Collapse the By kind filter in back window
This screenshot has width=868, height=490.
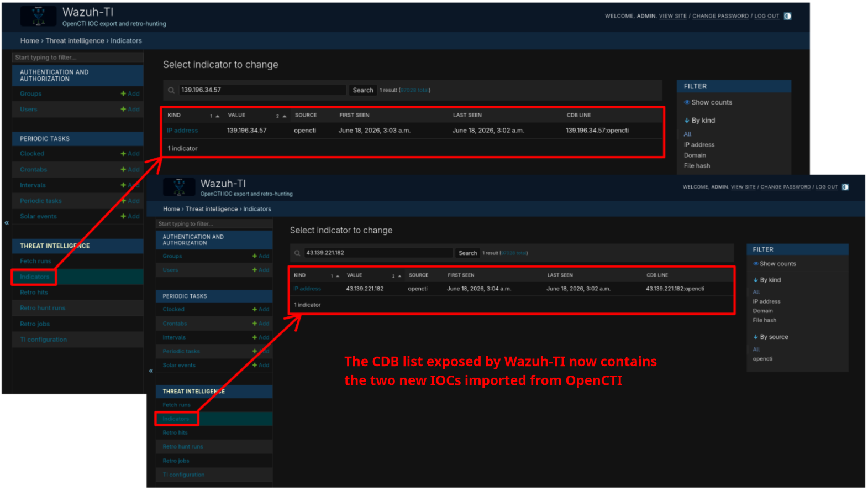(x=699, y=121)
